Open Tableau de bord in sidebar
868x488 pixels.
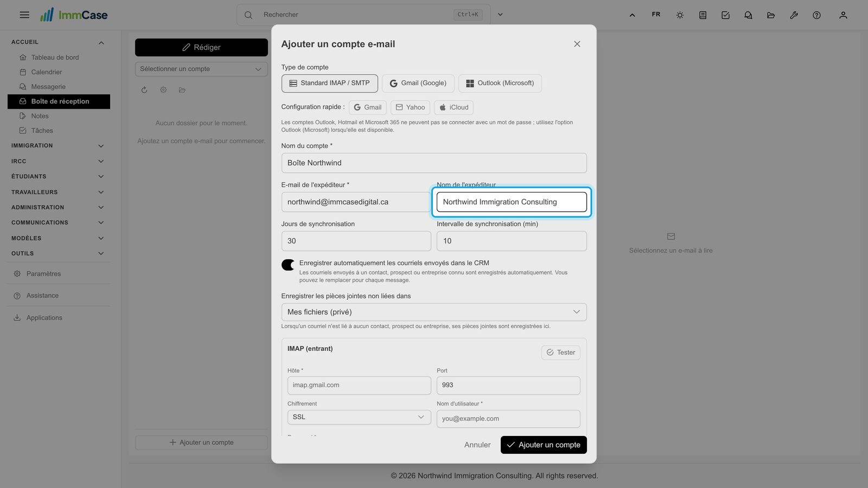click(59, 57)
